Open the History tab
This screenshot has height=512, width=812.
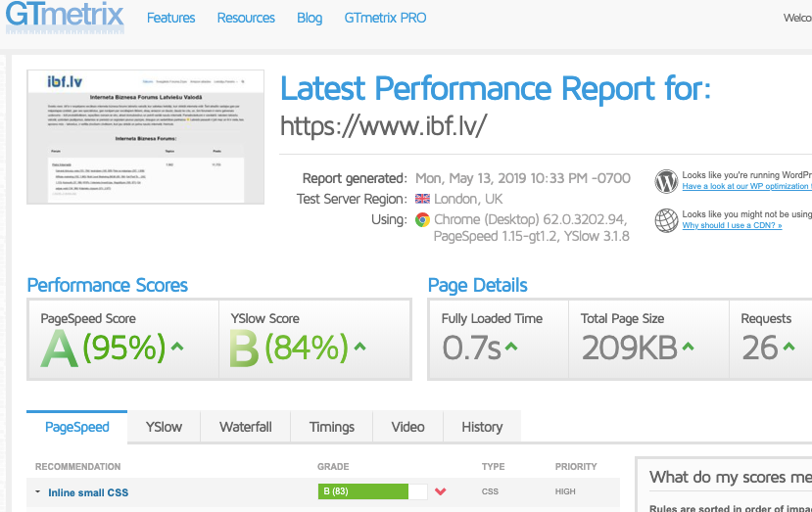[x=481, y=427]
